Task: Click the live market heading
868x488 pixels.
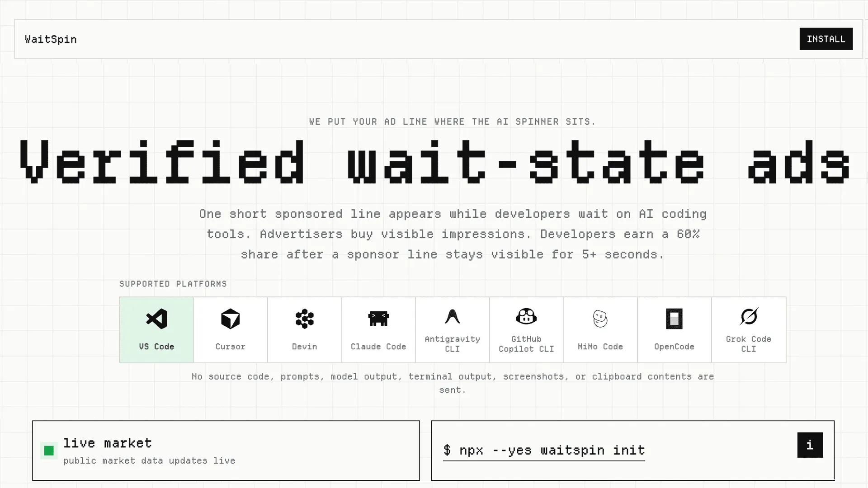Action: (x=108, y=443)
